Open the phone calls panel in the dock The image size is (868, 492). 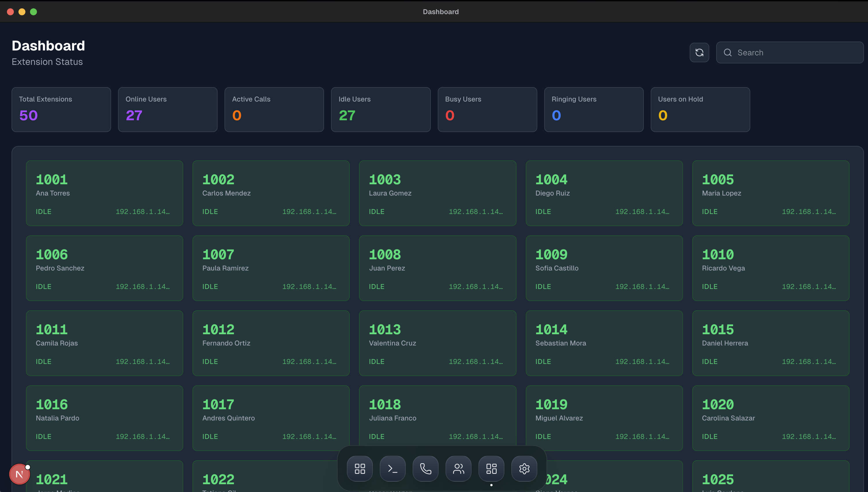click(425, 469)
